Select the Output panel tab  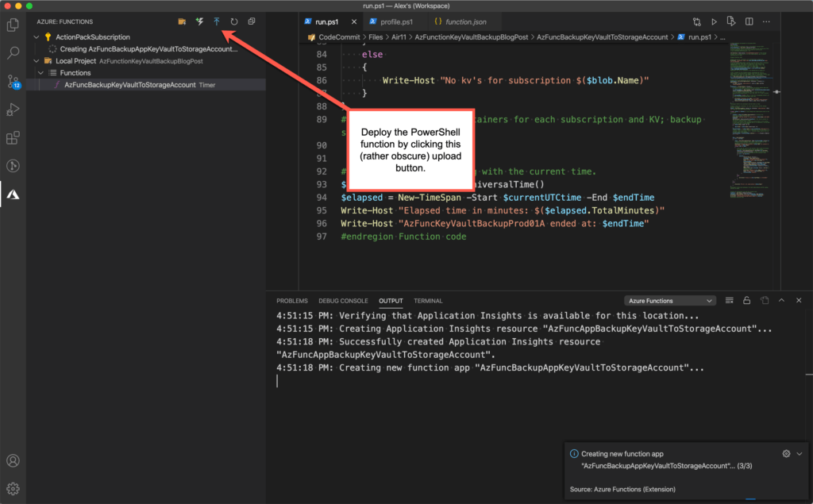tap(391, 301)
